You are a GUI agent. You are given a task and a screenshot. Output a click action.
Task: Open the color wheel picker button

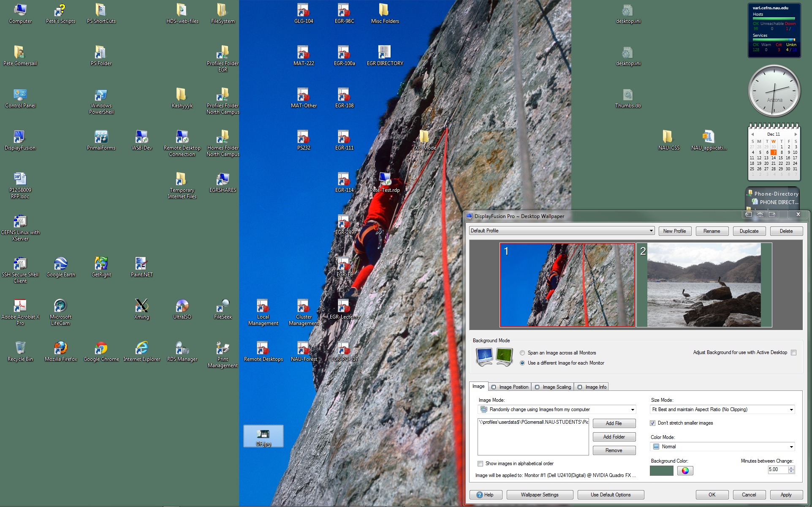tap(685, 471)
